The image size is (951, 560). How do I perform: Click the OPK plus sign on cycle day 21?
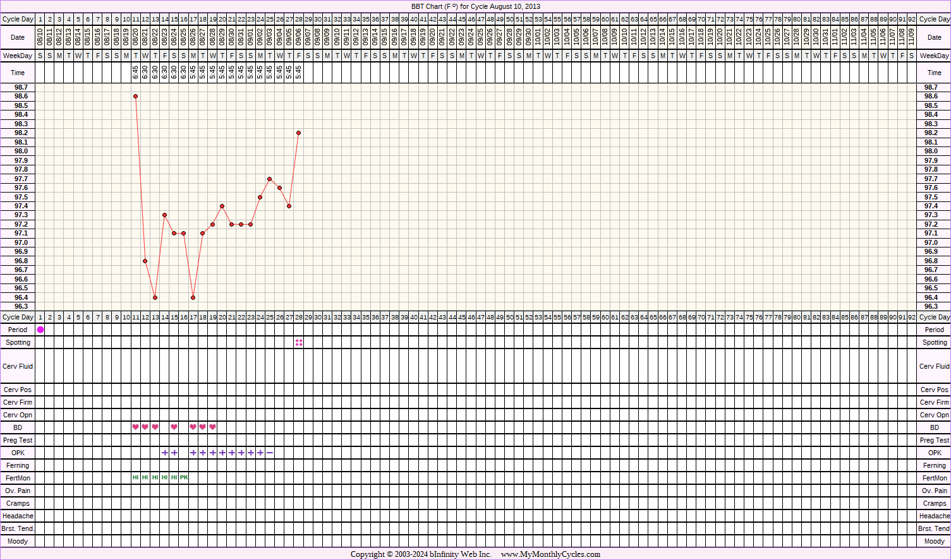point(232,453)
